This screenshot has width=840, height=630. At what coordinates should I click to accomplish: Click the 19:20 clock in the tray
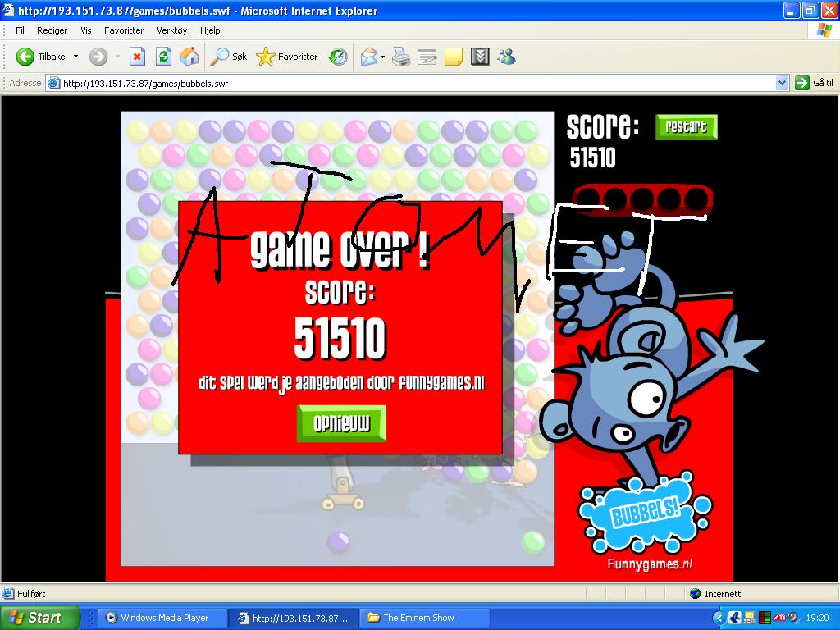click(x=817, y=618)
